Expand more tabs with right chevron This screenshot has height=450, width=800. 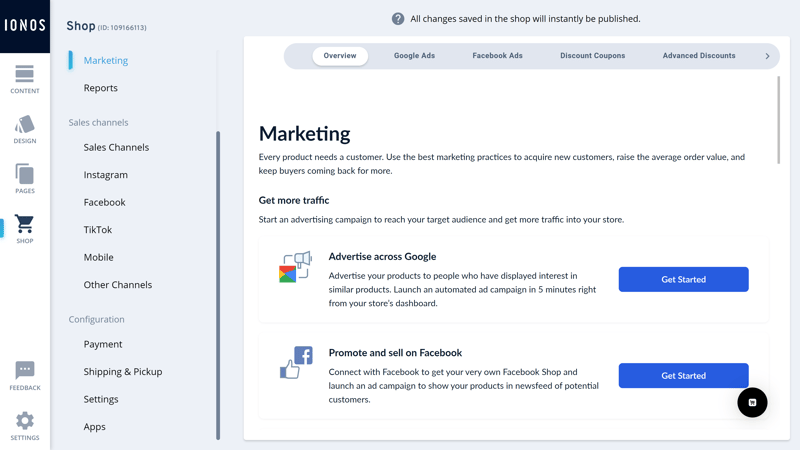(x=767, y=56)
